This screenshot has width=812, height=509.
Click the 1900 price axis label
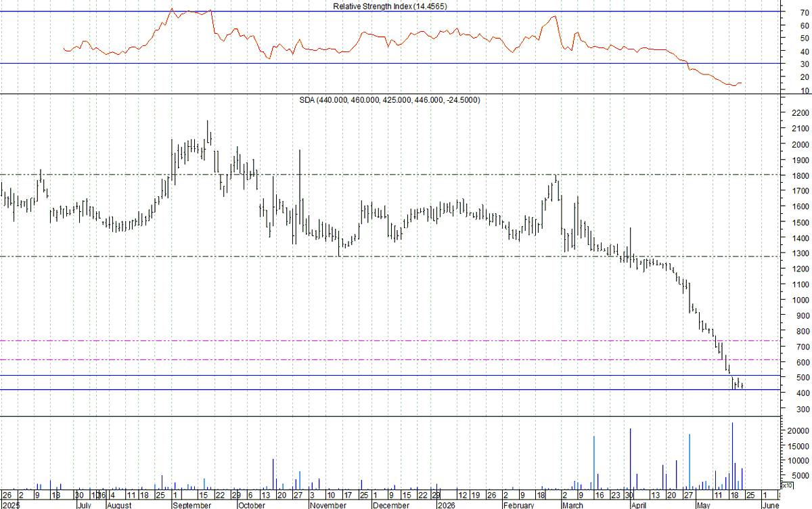pos(800,160)
